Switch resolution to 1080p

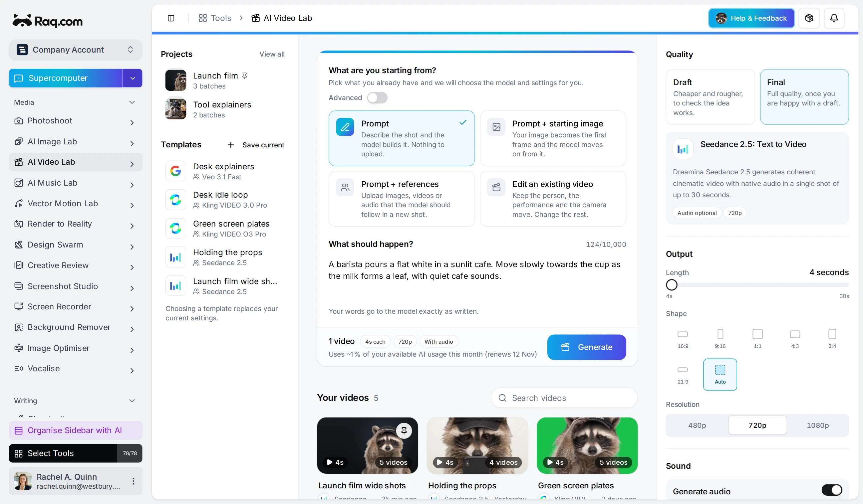click(817, 425)
